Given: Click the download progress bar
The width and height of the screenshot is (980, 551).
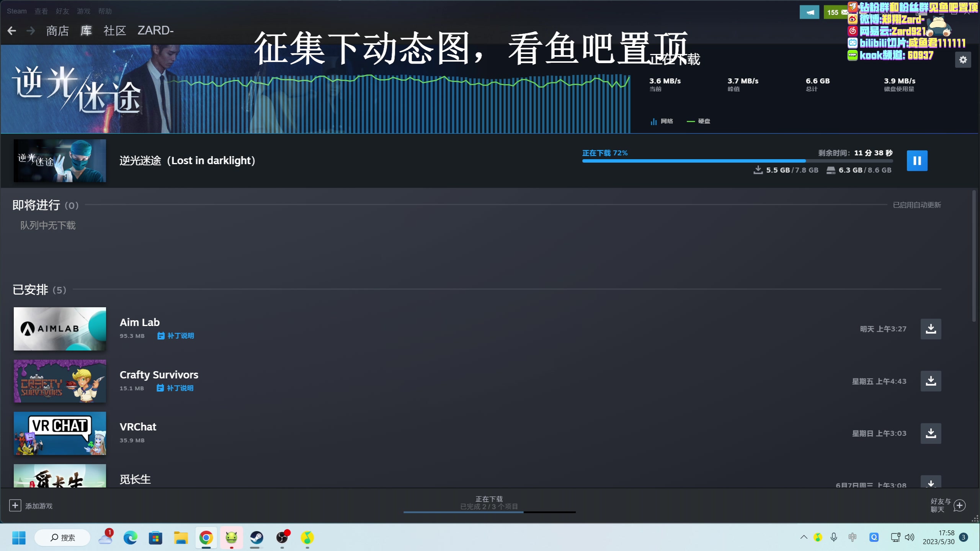Looking at the screenshot, I should click(737, 161).
